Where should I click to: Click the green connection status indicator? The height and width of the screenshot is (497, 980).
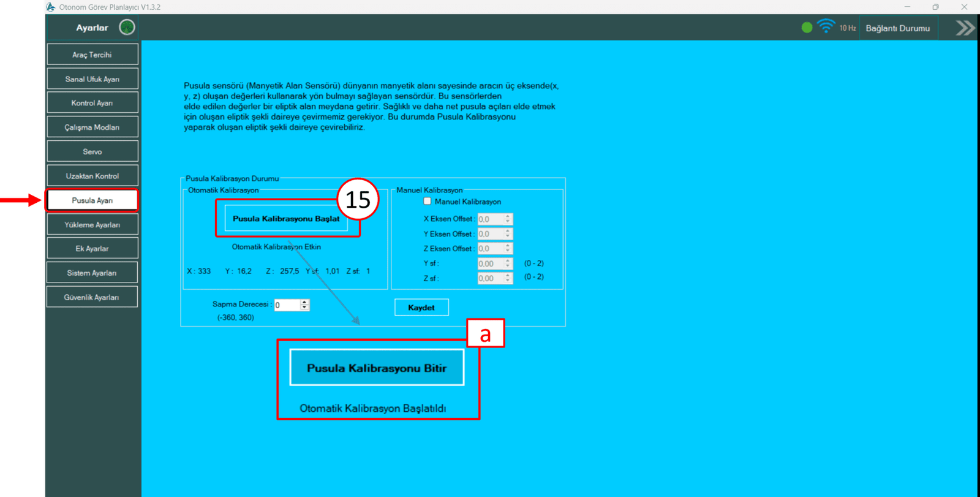pyautogui.click(x=807, y=28)
